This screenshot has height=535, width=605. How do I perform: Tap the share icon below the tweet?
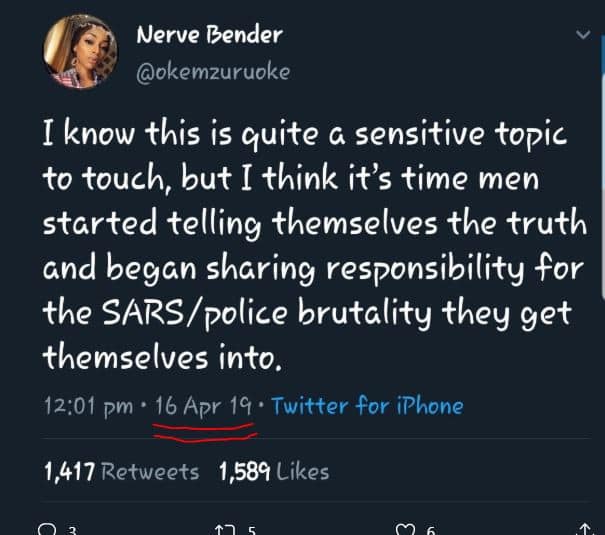click(585, 530)
